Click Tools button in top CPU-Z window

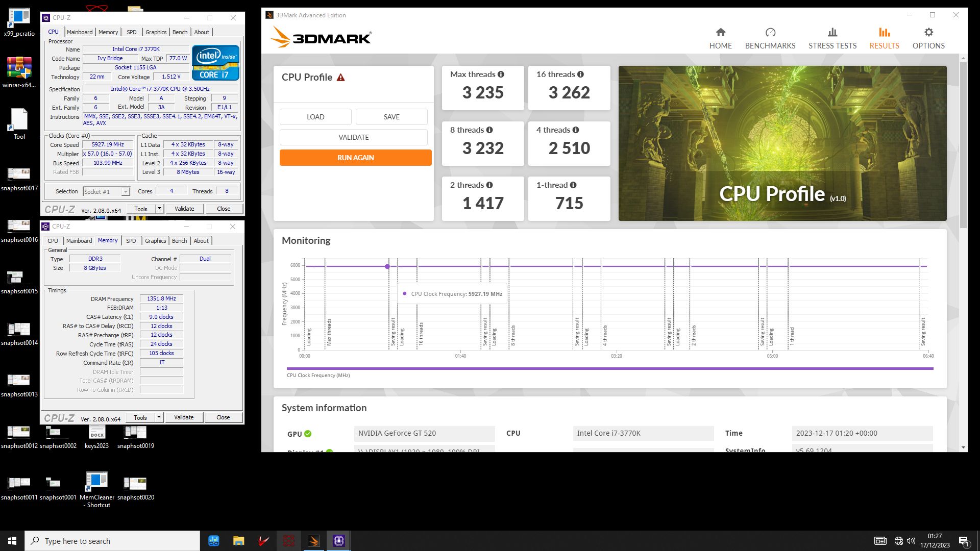pyautogui.click(x=141, y=209)
